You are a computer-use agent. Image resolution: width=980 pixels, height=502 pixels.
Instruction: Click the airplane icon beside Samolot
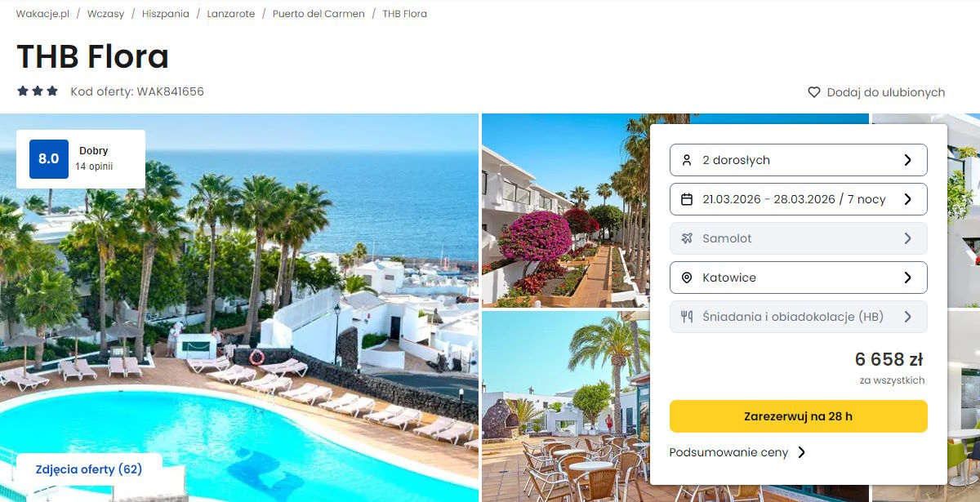[687, 238]
